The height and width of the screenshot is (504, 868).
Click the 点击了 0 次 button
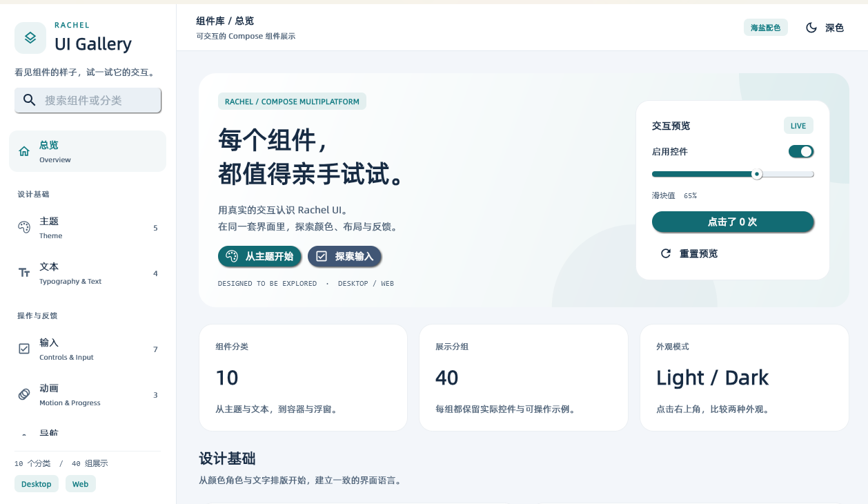733,222
